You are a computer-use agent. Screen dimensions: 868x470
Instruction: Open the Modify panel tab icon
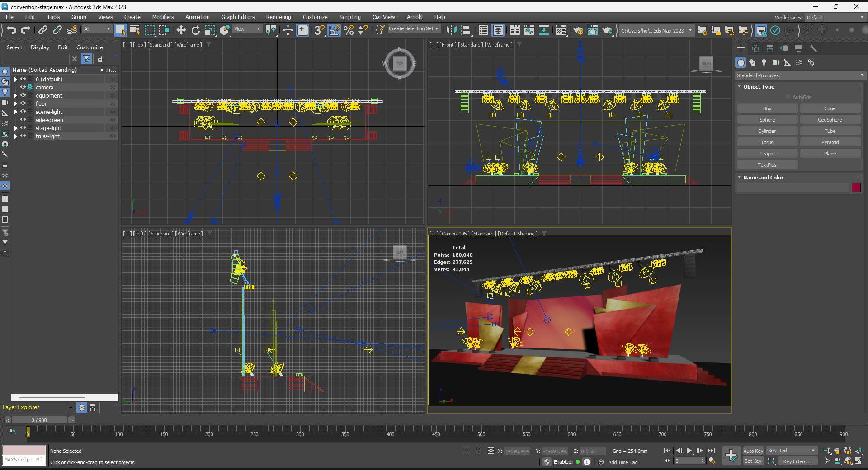point(755,48)
